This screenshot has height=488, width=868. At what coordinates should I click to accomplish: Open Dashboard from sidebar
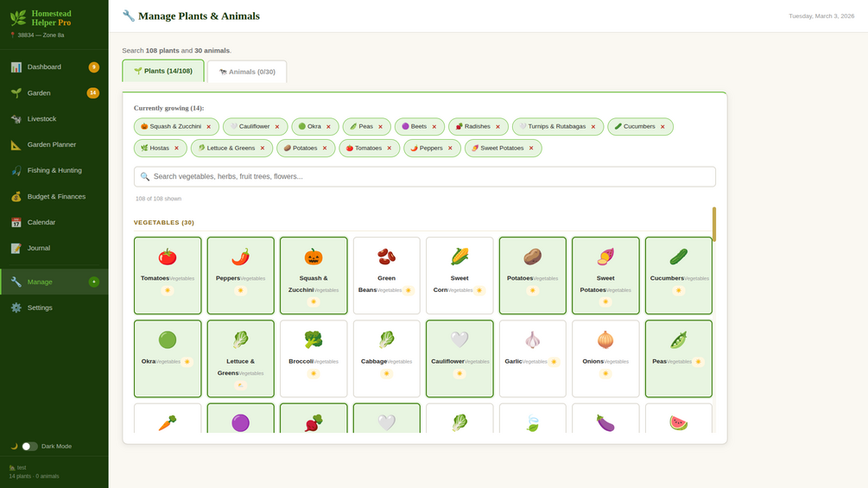pos(54,67)
